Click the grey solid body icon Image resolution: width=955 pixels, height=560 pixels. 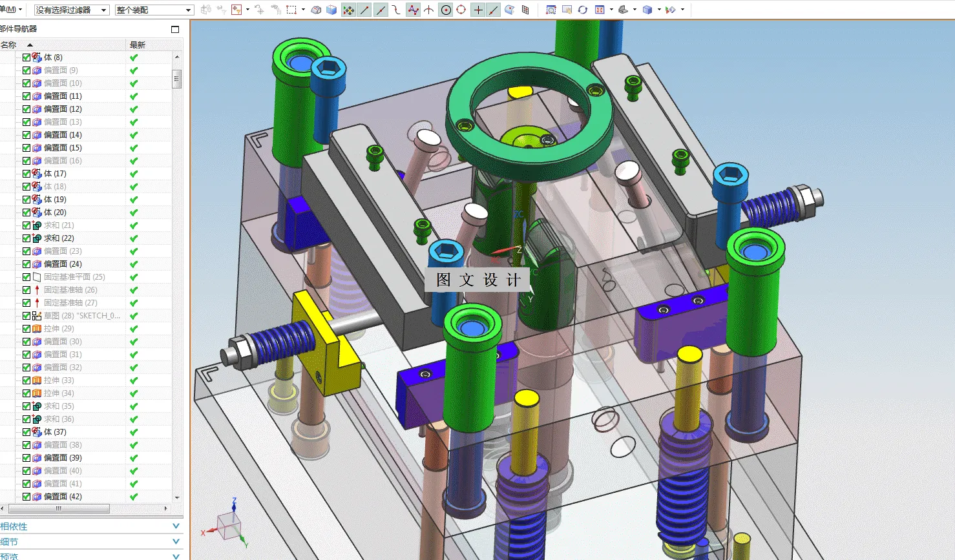point(316,10)
